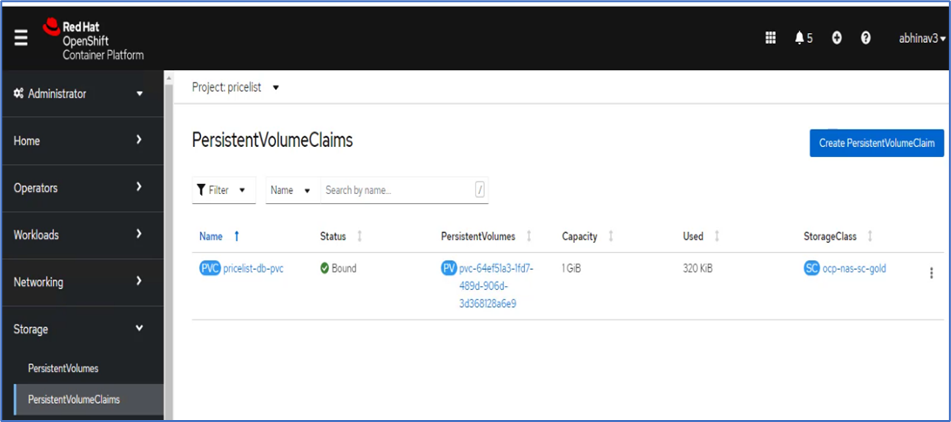This screenshot has height=422, width=951.
Task: Open the Filter dropdown
Action: click(223, 190)
